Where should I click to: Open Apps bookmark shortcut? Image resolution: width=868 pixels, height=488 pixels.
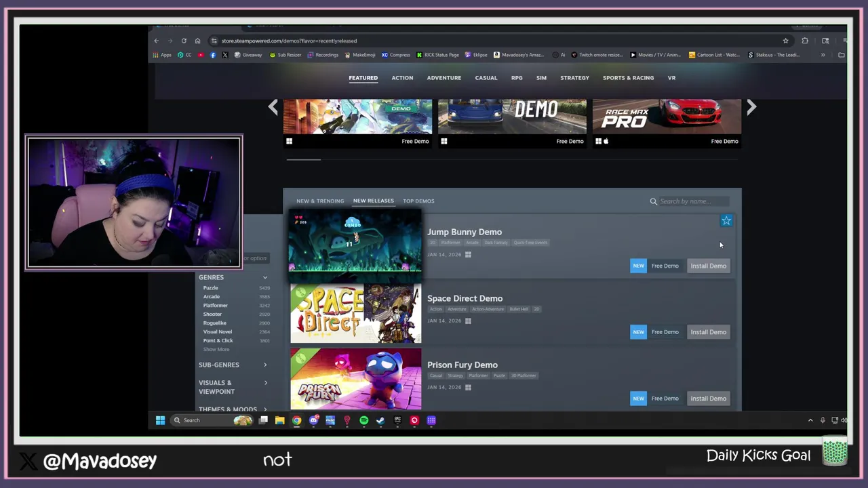(x=162, y=55)
